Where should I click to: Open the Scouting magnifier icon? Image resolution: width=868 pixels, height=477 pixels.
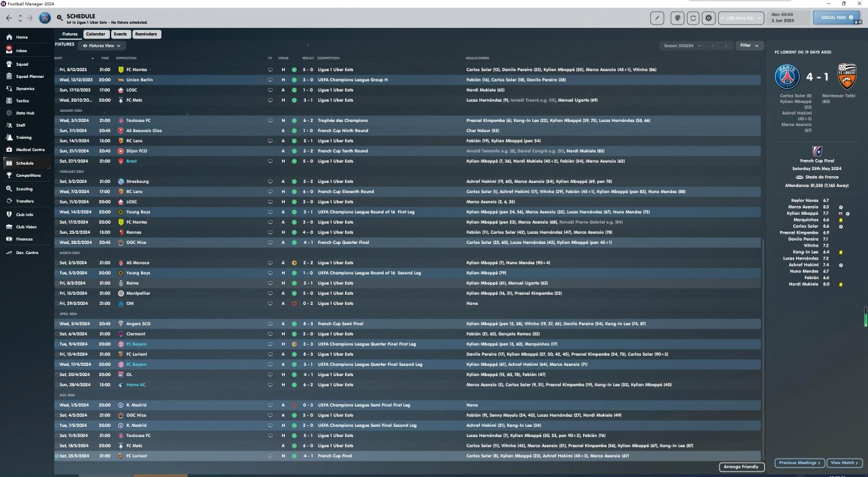click(x=9, y=189)
